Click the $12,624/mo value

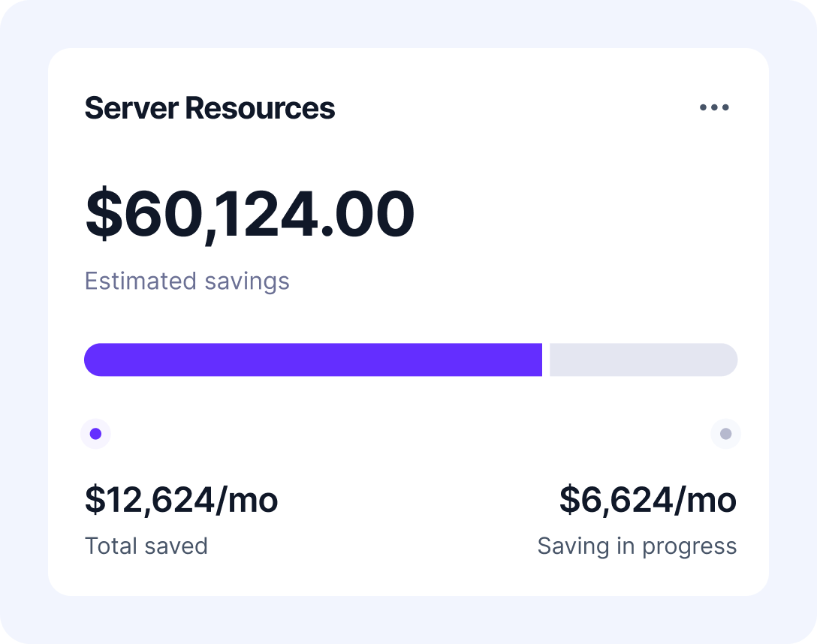click(181, 500)
